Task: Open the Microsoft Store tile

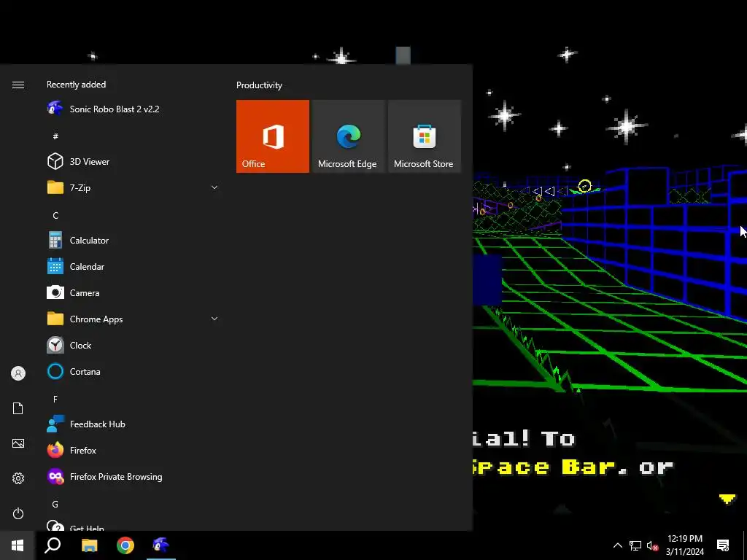Action: pos(425,136)
